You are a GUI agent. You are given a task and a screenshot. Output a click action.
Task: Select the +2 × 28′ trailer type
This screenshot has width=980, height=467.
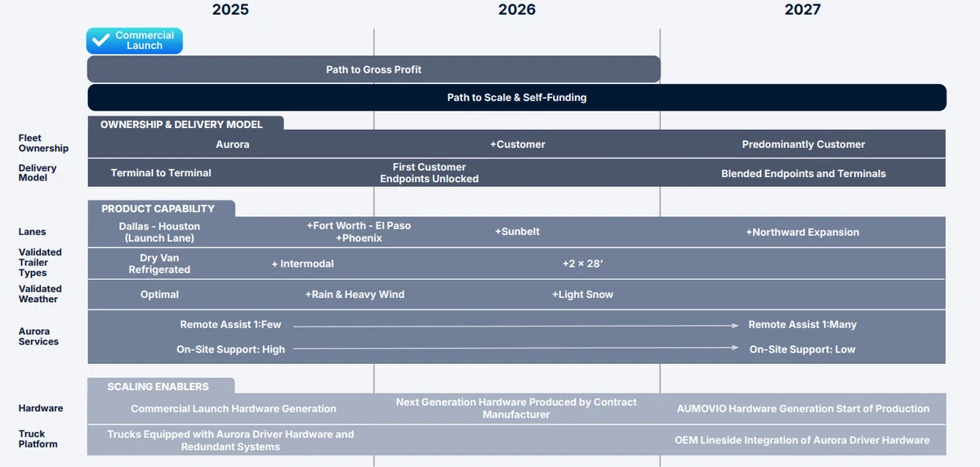tap(582, 264)
